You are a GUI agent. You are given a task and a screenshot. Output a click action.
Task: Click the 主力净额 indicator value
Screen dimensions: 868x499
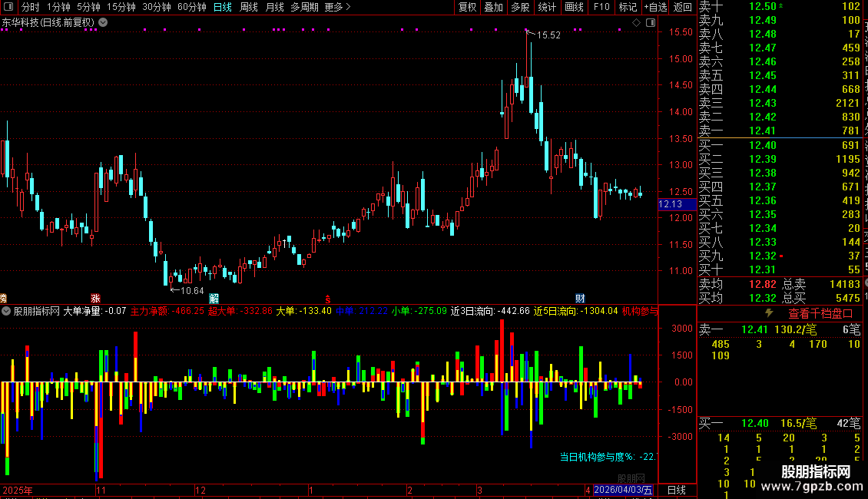[167, 311]
